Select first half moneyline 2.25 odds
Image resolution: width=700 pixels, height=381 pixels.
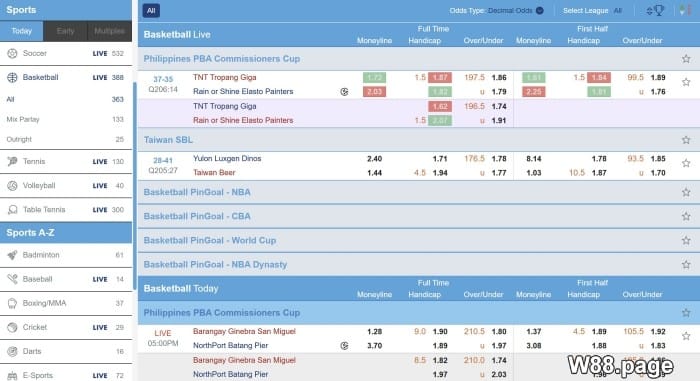coord(533,92)
